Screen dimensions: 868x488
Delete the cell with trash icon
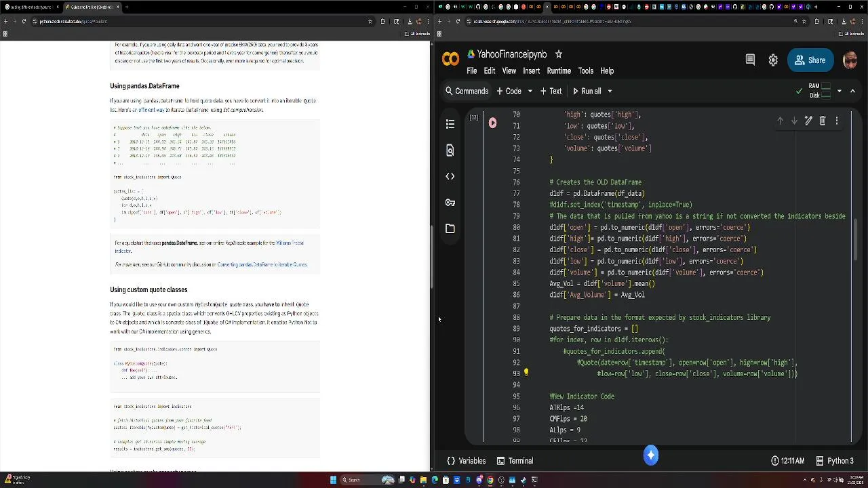pyautogui.click(x=823, y=121)
